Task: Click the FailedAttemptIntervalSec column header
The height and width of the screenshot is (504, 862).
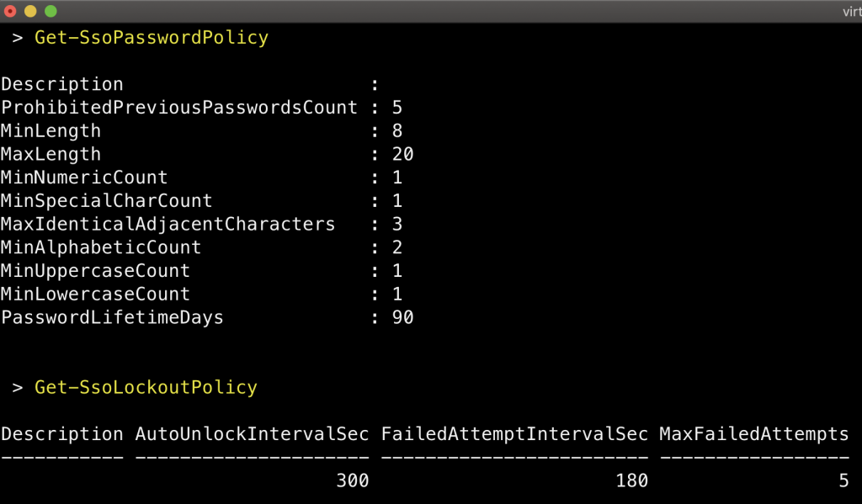Action: [x=514, y=434]
